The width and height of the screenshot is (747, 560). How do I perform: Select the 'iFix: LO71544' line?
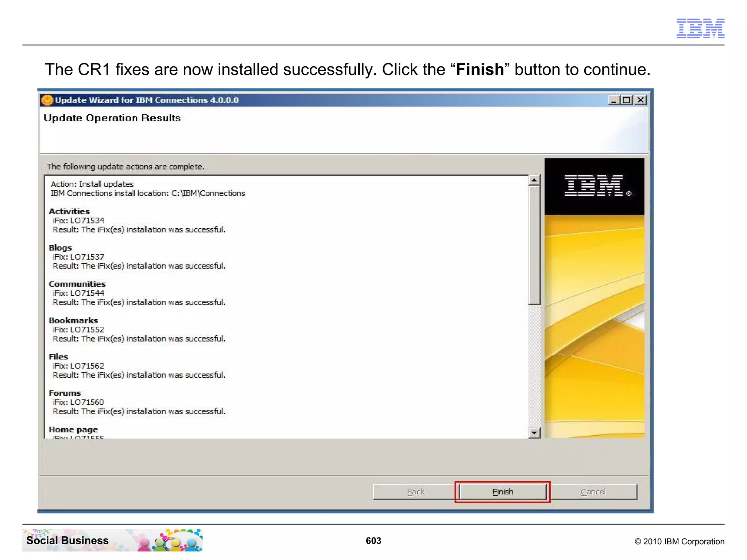(x=78, y=293)
